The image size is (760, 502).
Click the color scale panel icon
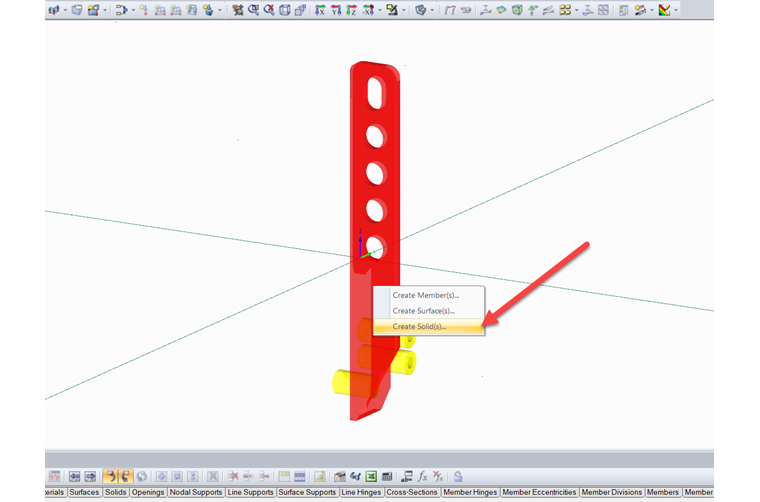point(623,10)
